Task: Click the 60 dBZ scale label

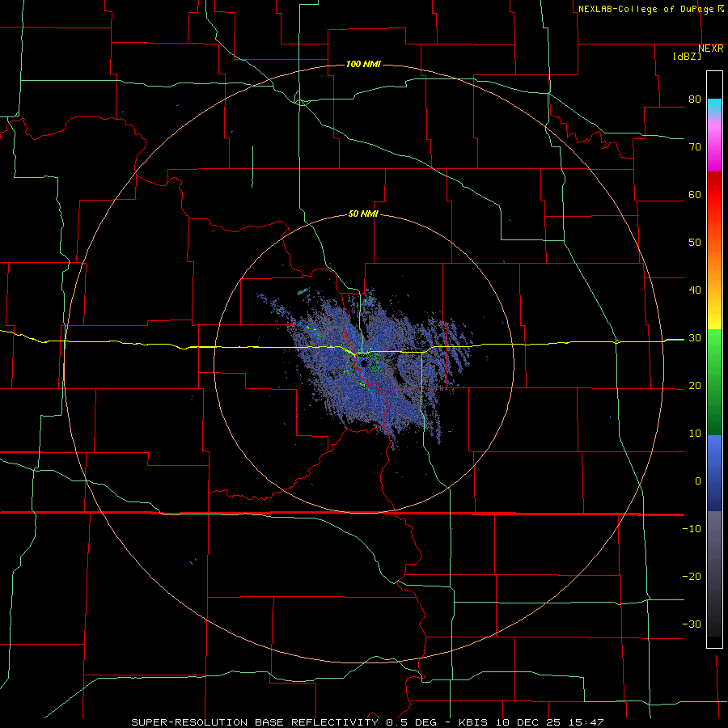Action: click(695, 194)
